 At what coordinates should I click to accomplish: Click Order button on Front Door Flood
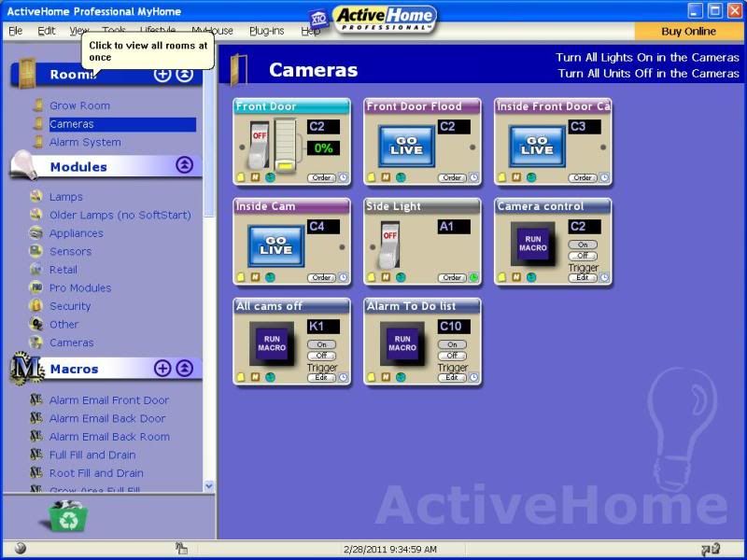(x=452, y=177)
